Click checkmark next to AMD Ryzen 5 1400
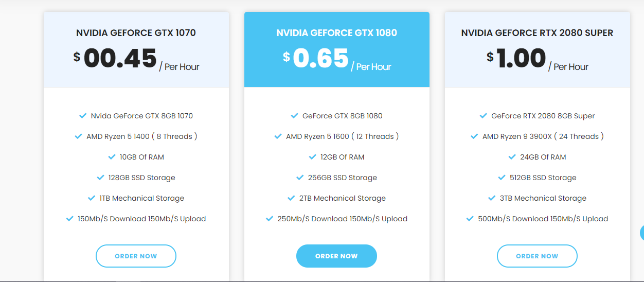Screen dimensions: 644x282 tap(78, 136)
